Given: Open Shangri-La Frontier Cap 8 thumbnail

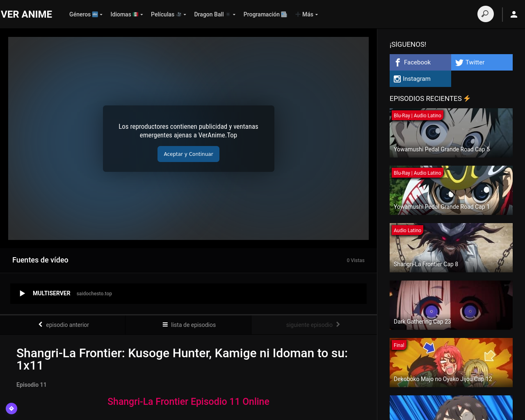Looking at the screenshot, I should point(451,248).
